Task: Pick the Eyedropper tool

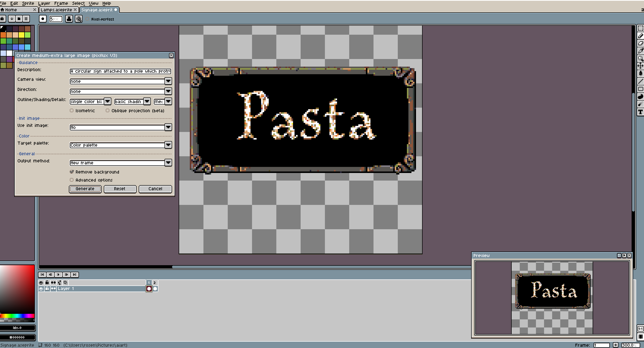Action: pos(640,51)
